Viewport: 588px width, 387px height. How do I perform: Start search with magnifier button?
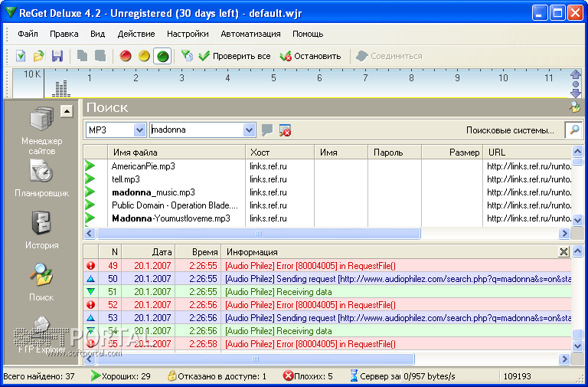pos(574,130)
